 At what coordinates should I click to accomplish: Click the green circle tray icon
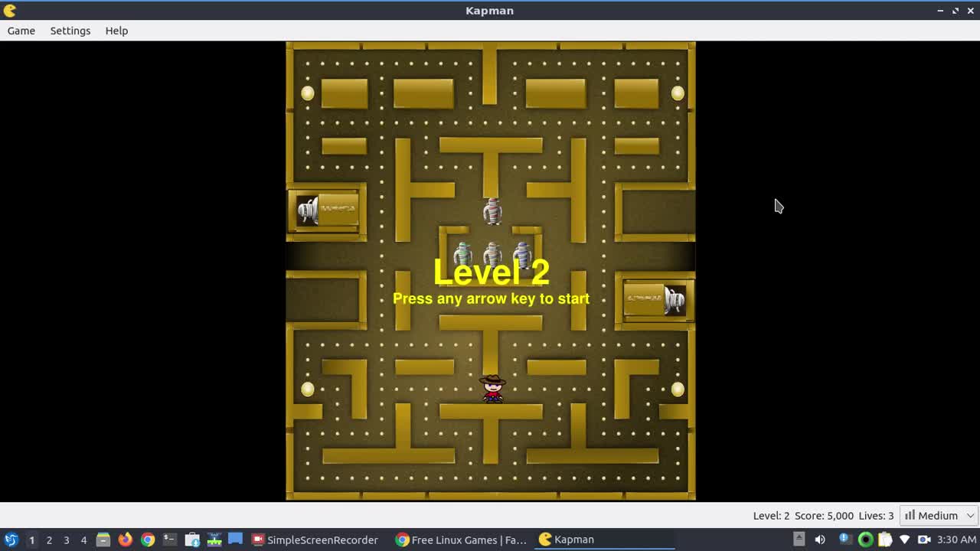tap(865, 540)
